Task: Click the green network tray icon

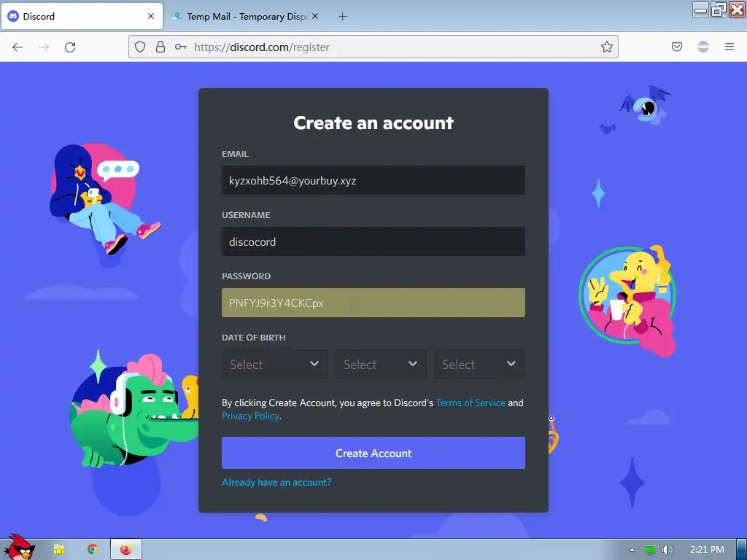Action: click(x=650, y=550)
